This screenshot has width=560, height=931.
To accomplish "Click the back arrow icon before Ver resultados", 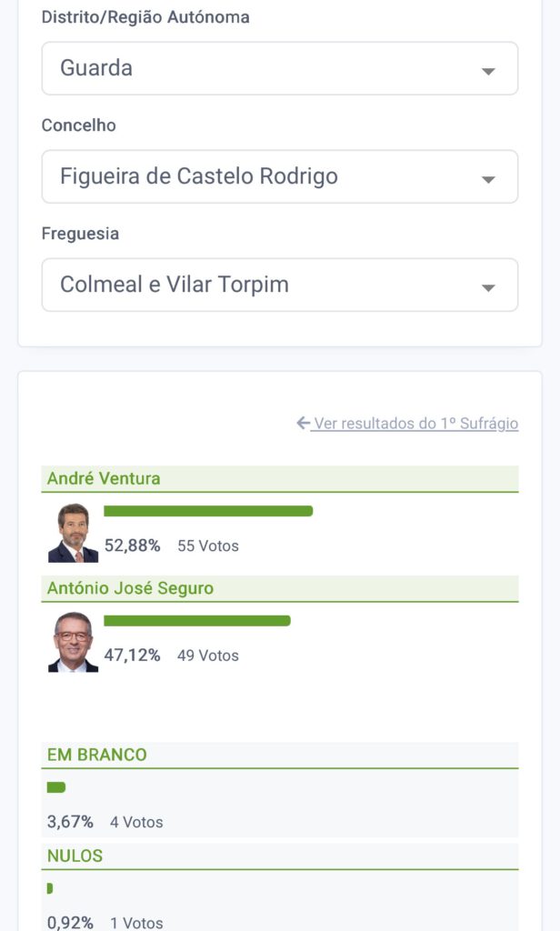I will point(304,424).
